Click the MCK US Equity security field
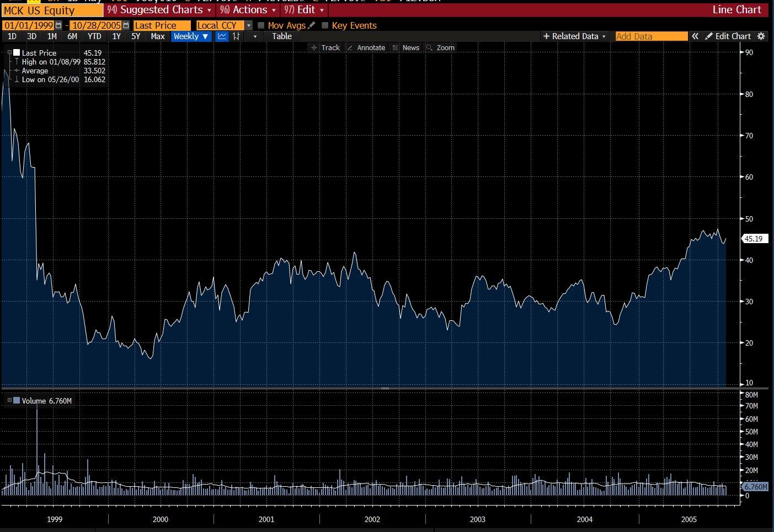The image size is (774, 532). 52,10
